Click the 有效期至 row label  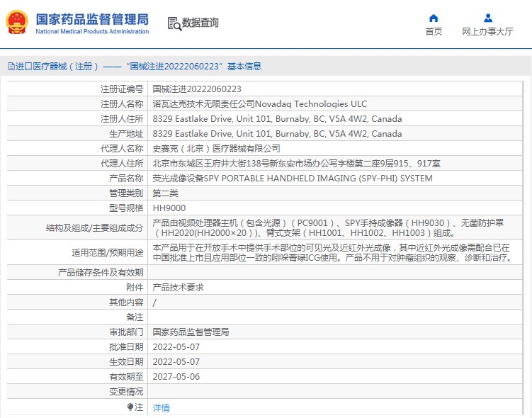click(x=126, y=377)
